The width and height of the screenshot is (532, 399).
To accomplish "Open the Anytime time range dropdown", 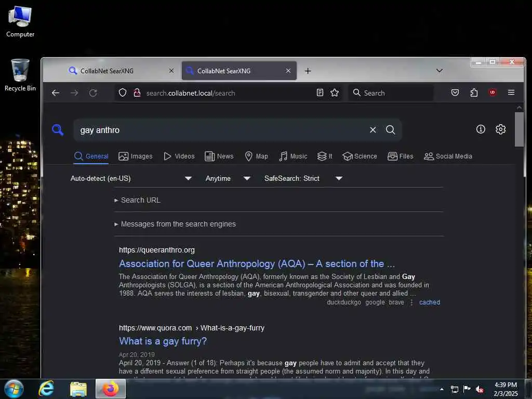I will (x=228, y=179).
